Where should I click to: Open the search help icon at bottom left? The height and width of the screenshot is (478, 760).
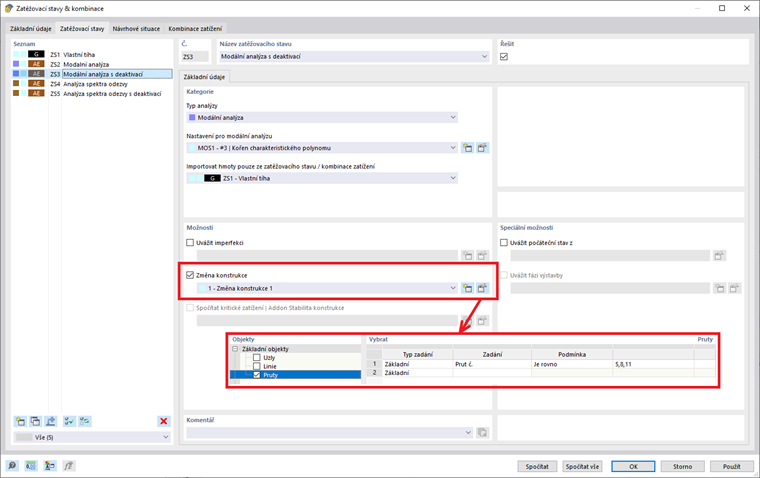click(x=12, y=466)
